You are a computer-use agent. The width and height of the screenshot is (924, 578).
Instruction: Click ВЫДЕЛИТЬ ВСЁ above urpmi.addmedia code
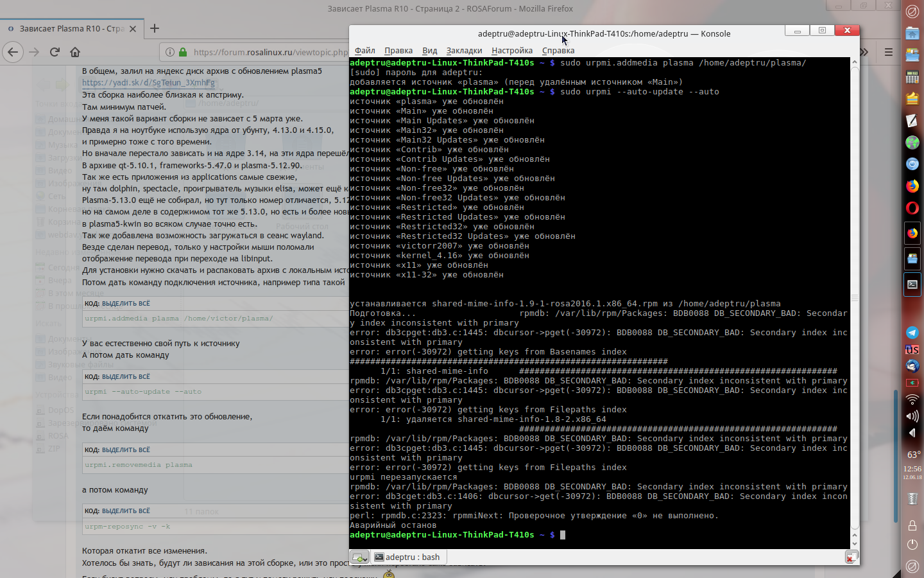click(x=126, y=304)
